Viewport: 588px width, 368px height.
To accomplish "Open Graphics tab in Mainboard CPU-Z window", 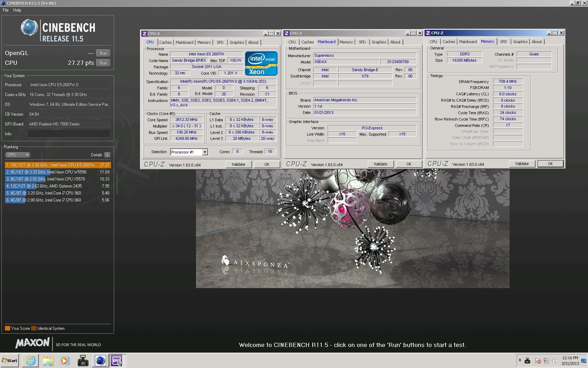I will [379, 42].
